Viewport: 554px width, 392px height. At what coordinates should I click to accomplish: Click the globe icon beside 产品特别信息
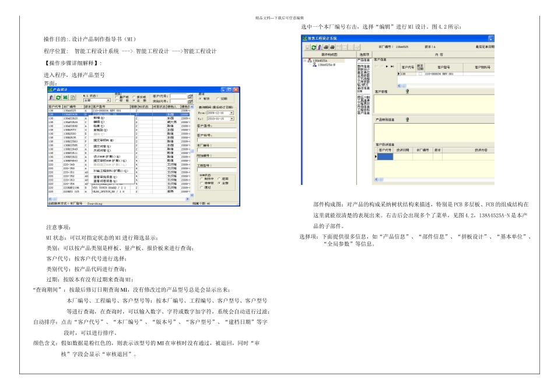(x=408, y=120)
